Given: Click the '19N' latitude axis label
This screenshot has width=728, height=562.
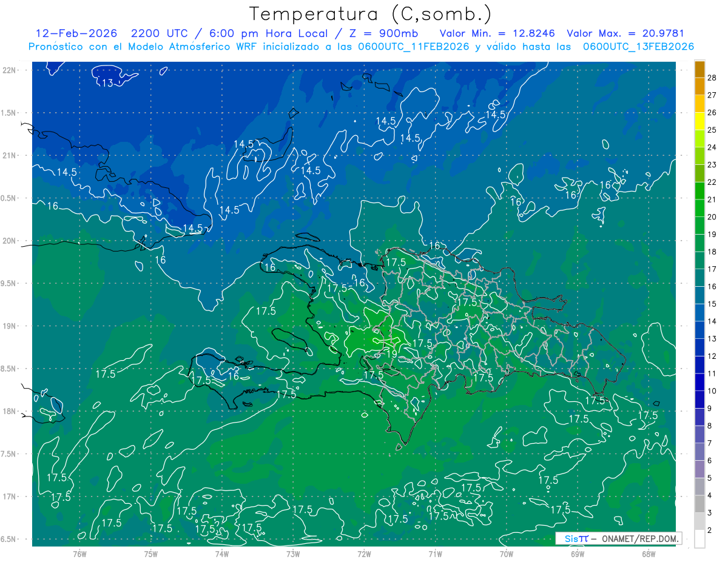Looking at the screenshot, I should pos(9,326).
